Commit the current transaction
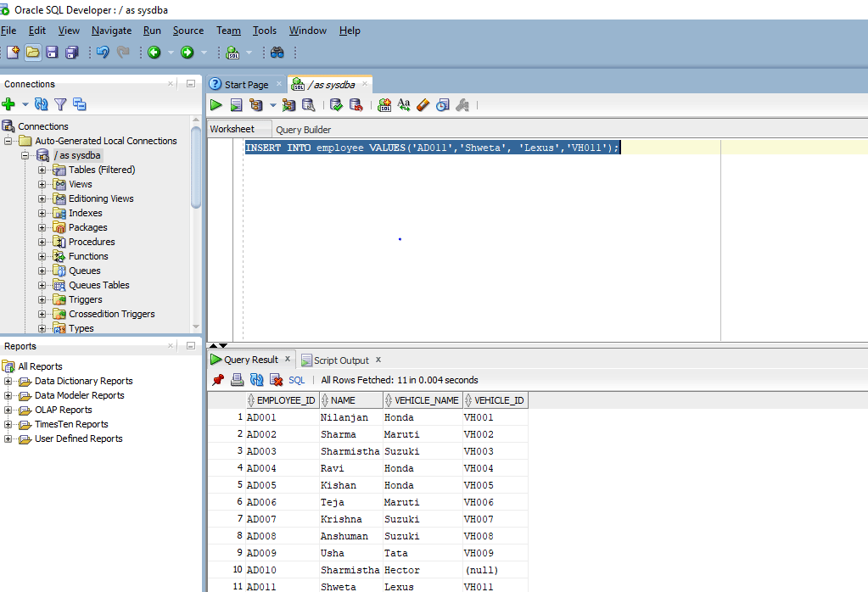868x592 pixels. tap(335, 104)
